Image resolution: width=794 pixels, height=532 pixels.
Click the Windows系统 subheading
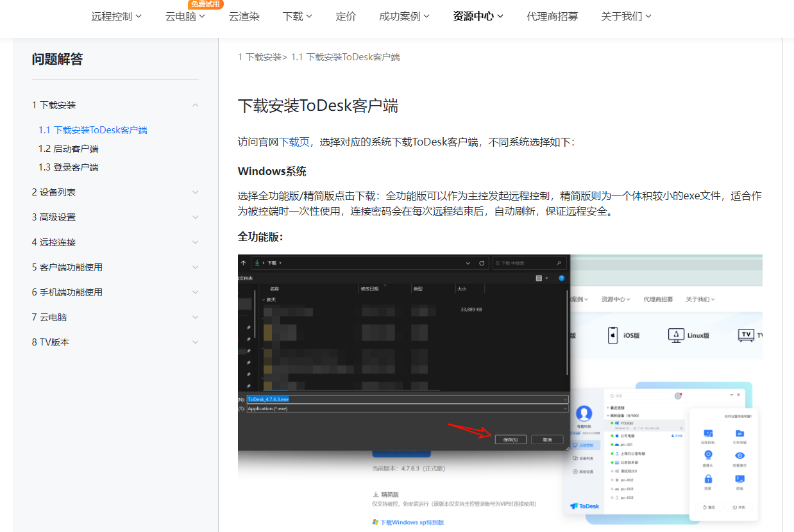coord(272,172)
